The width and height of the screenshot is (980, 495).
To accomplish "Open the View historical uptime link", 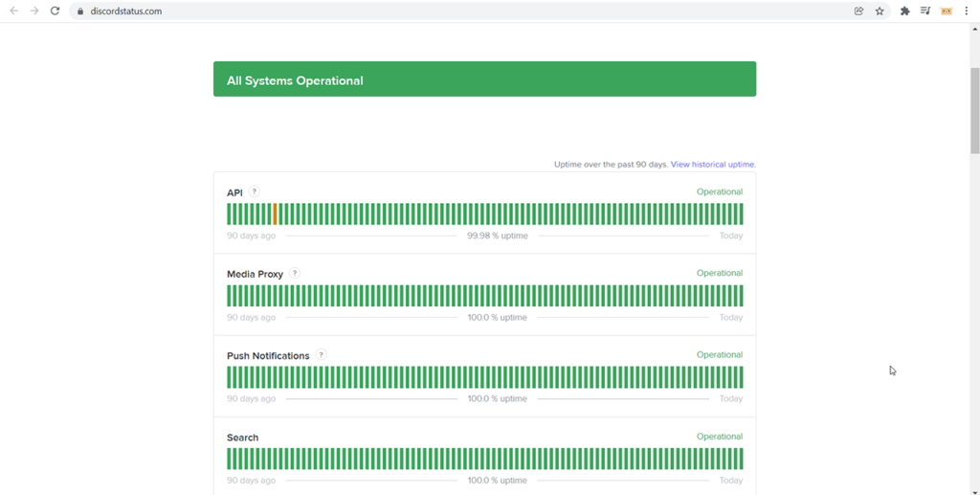I will coord(713,165).
